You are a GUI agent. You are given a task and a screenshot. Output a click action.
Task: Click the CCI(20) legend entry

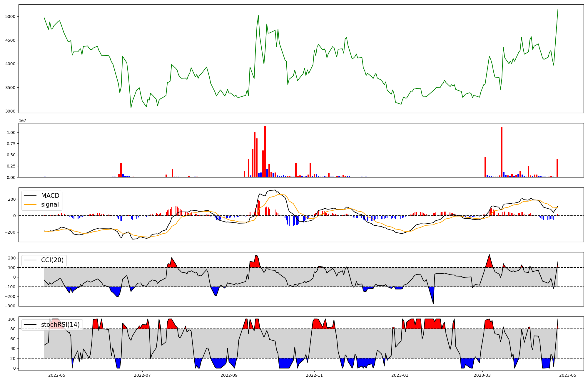click(52, 260)
